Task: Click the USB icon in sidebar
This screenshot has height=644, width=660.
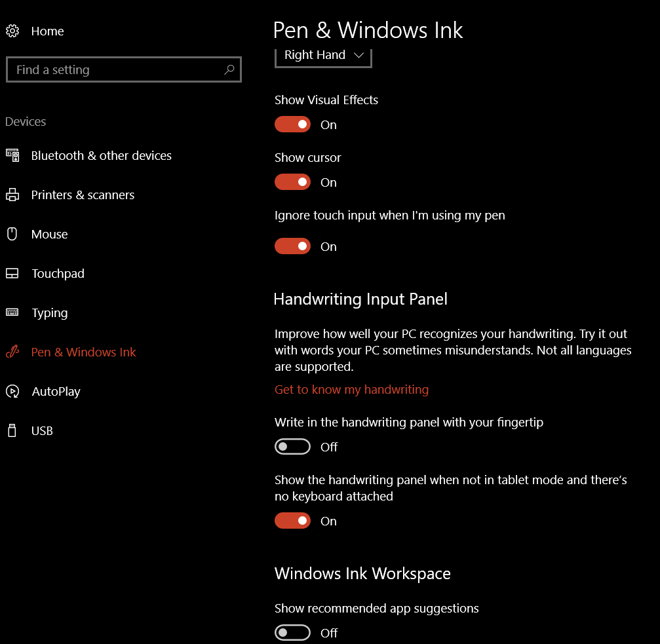Action: point(12,430)
